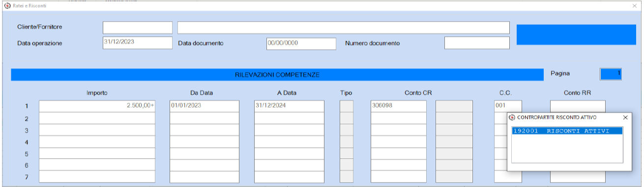
Task: Click the blue info panel at top right
Action: 576,34
